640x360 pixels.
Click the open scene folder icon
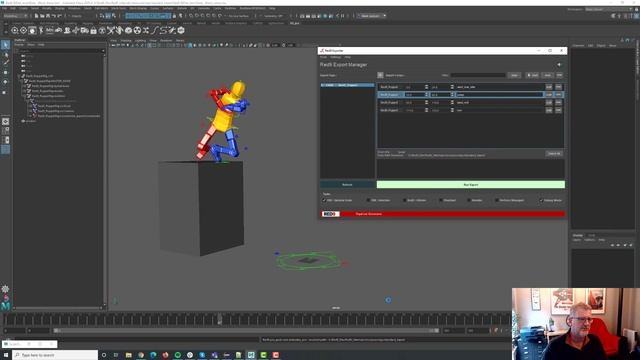click(42, 16)
